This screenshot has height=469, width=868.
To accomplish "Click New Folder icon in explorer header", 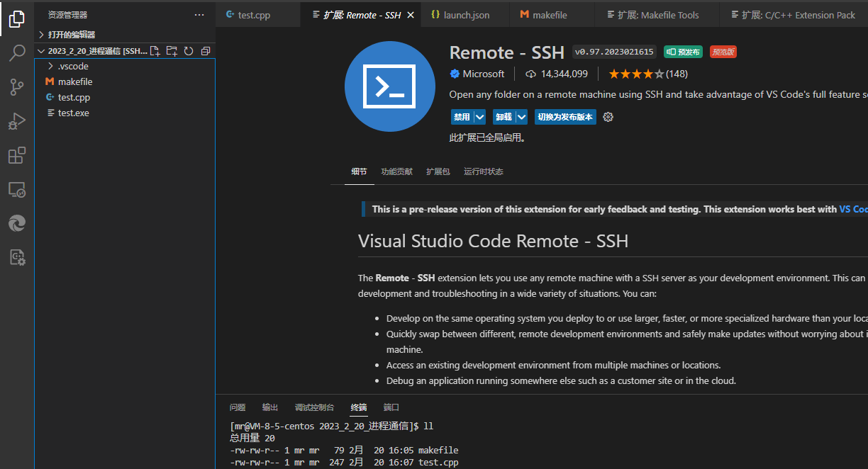I will click(x=172, y=51).
